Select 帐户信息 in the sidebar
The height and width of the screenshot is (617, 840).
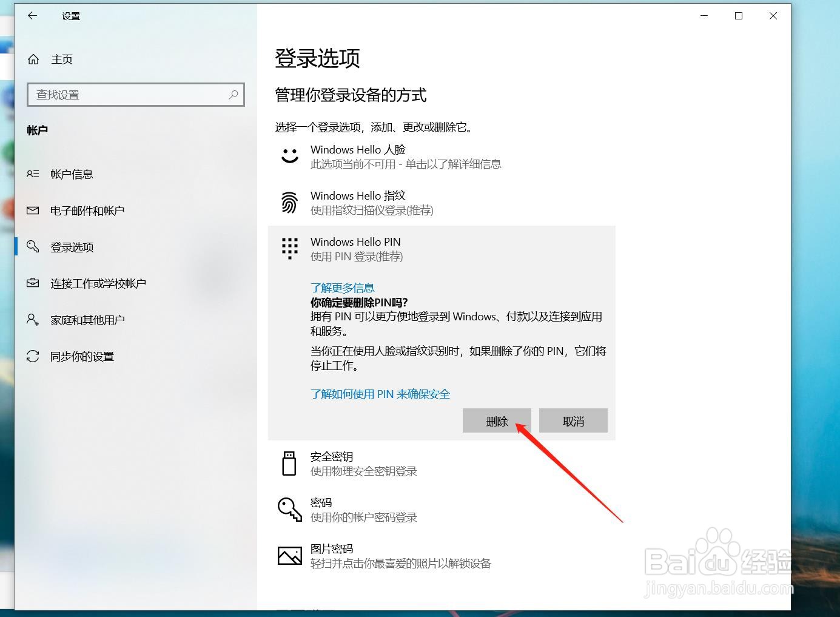tap(72, 174)
